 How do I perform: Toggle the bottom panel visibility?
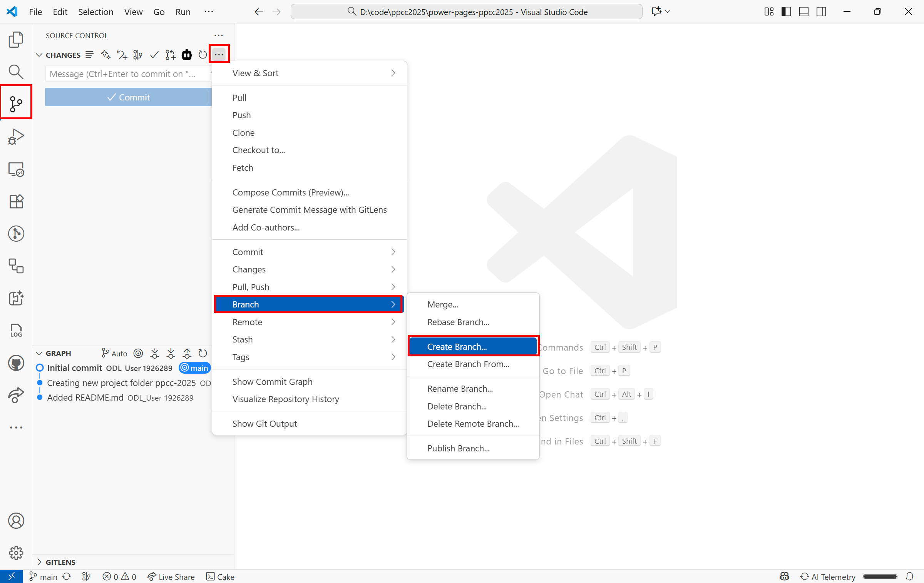coord(803,12)
